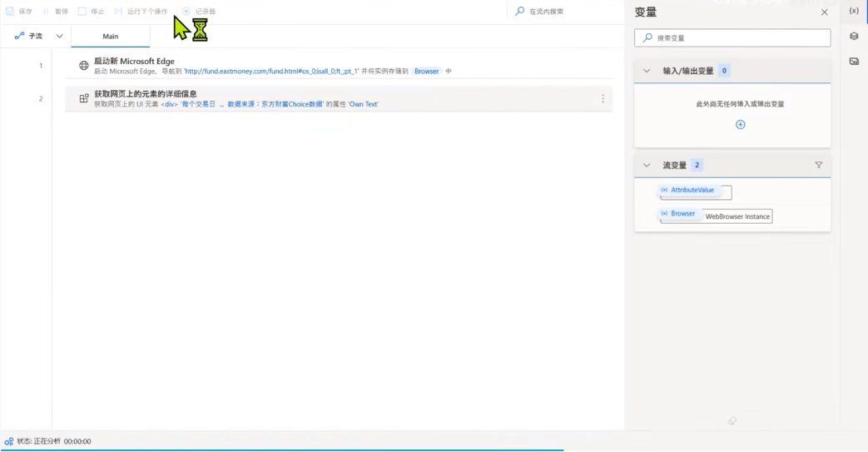Click the div UI element link in step 2

click(x=242, y=104)
